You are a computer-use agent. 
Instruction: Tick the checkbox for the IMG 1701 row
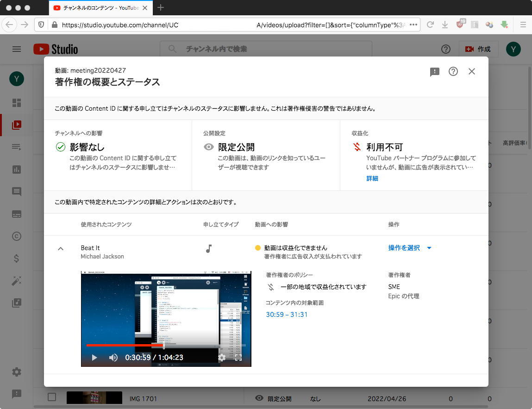tap(52, 397)
